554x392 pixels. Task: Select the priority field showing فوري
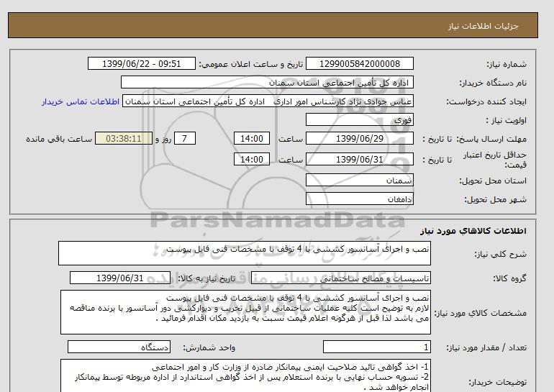click(x=359, y=119)
